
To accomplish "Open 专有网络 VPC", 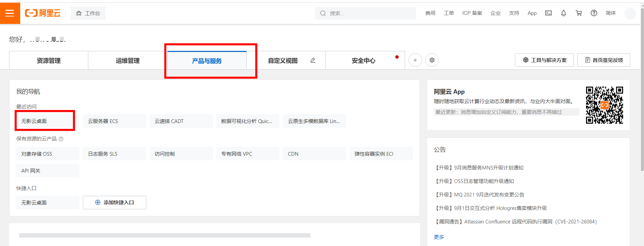I will (248, 154).
